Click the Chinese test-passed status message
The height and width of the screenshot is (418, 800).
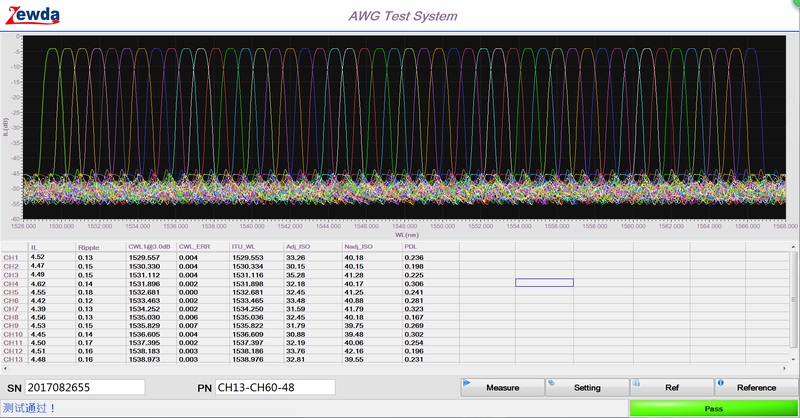(29, 408)
